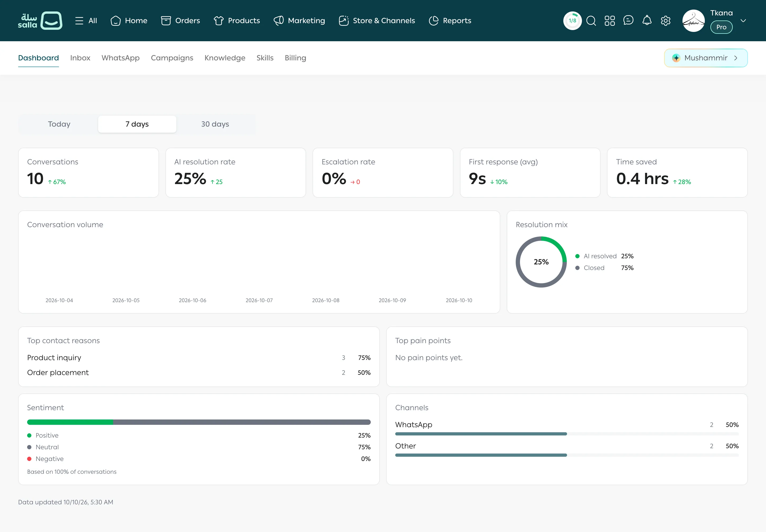This screenshot has height=532, width=766.
Task: Open the chat messages icon
Action: [x=628, y=21]
